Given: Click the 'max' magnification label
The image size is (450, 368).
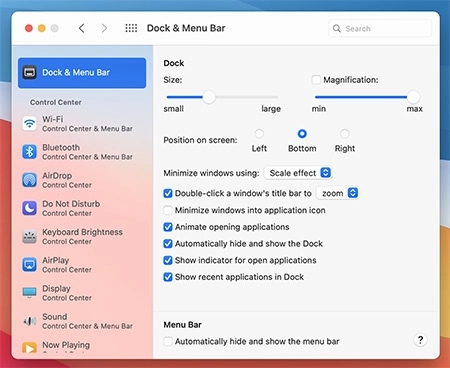Looking at the screenshot, I should pyautogui.click(x=415, y=109).
